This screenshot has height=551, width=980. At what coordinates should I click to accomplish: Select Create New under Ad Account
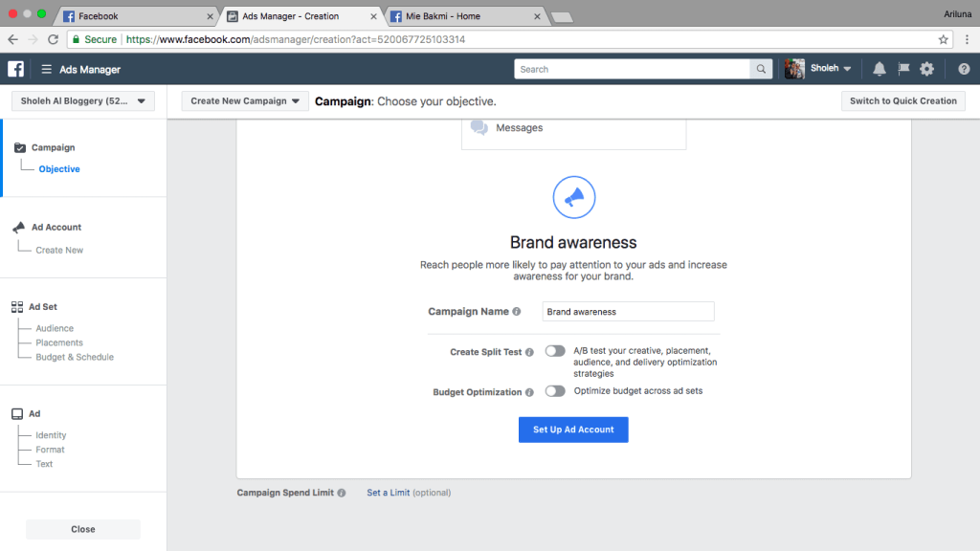point(59,251)
